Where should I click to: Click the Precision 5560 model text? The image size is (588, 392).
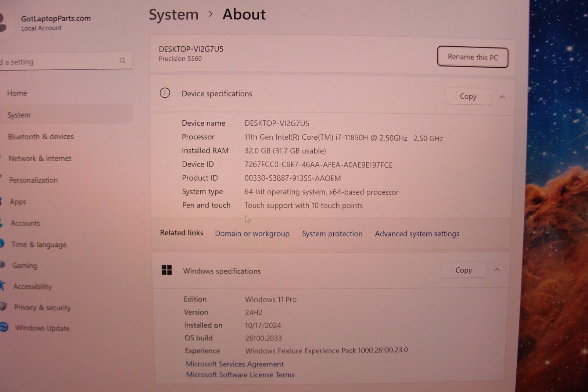point(180,58)
